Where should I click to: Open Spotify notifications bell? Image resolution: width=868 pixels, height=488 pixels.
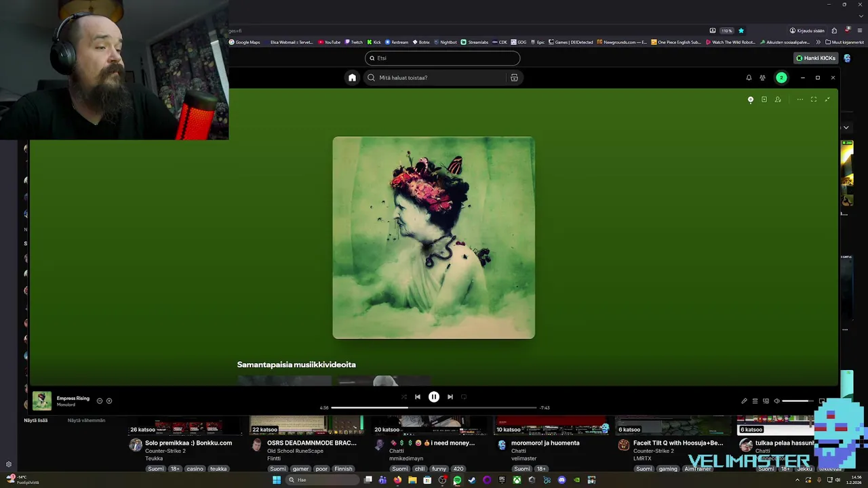(x=749, y=78)
